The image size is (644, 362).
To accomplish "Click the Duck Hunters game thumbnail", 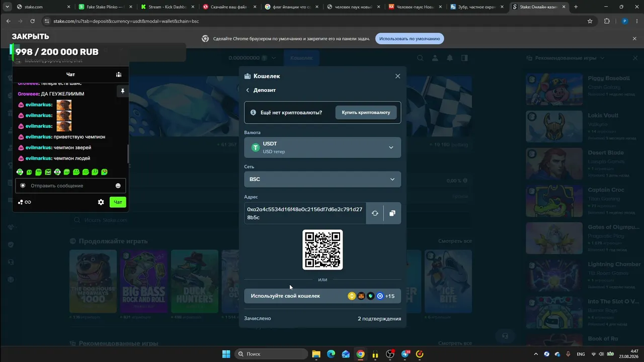I will [195, 282].
